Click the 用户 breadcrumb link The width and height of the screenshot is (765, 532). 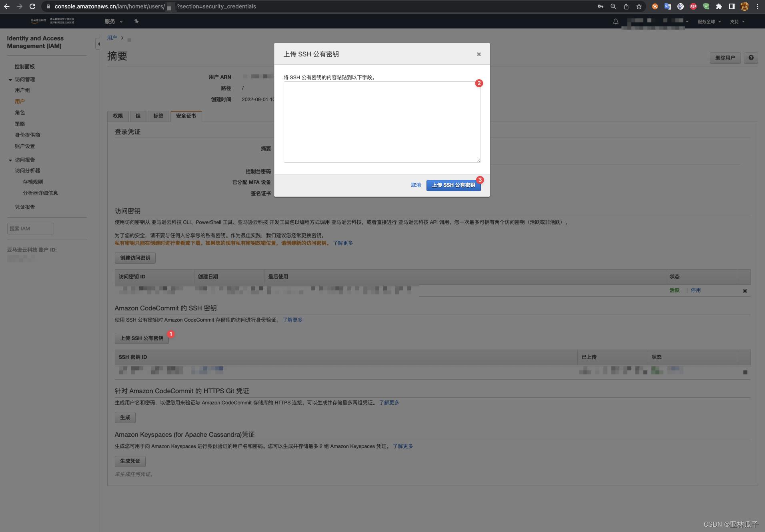tap(112, 38)
